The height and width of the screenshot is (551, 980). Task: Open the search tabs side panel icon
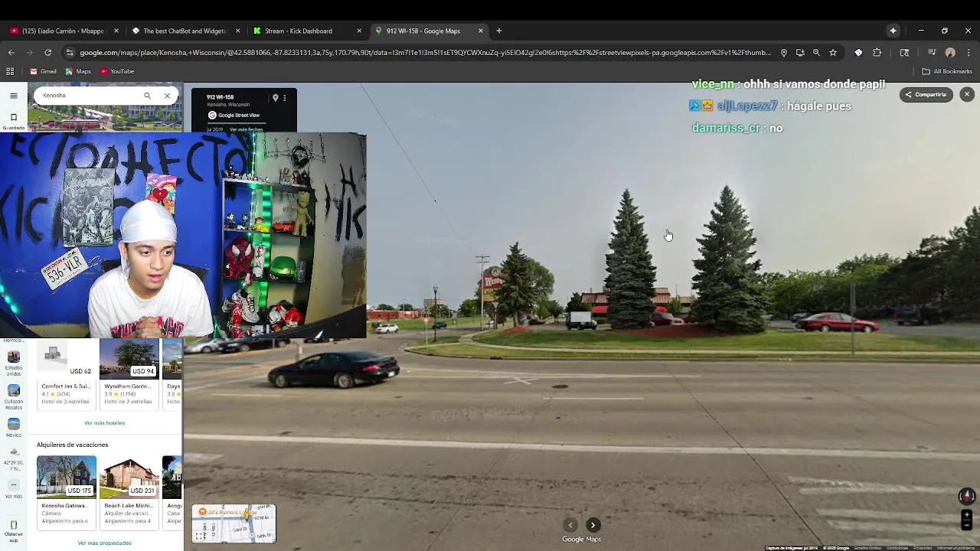tap(904, 53)
